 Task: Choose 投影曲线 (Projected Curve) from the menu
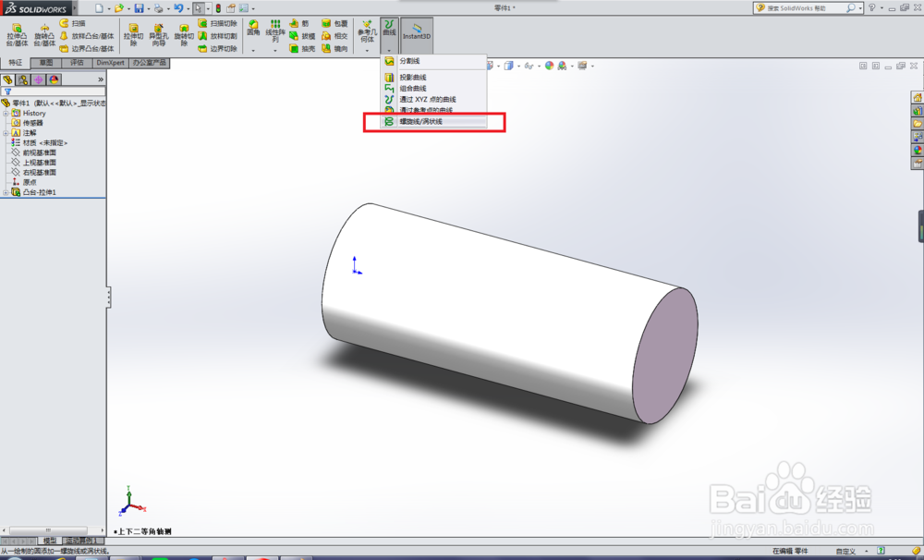[x=434, y=78]
